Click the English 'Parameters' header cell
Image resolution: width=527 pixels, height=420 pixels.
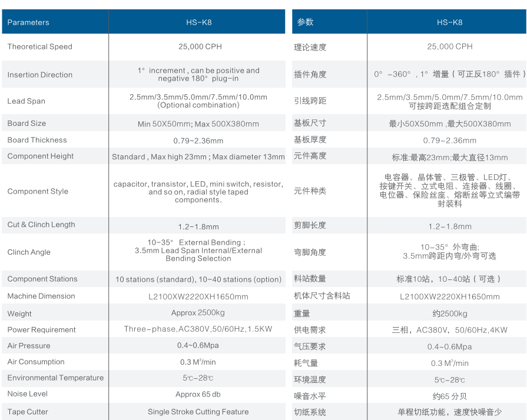55,22
